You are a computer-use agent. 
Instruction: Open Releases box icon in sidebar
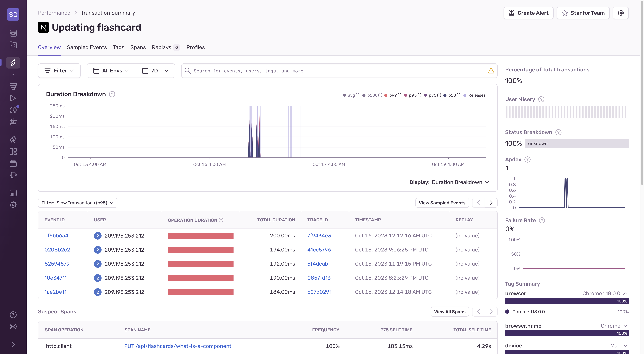pos(13,163)
